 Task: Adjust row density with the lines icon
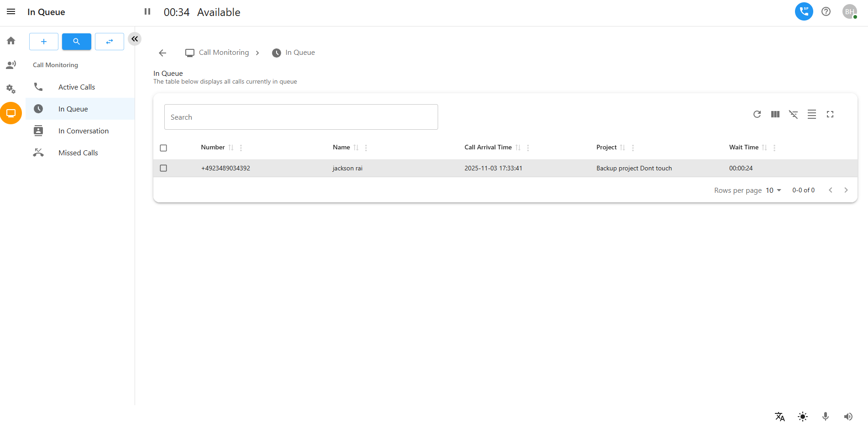(811, 114)
